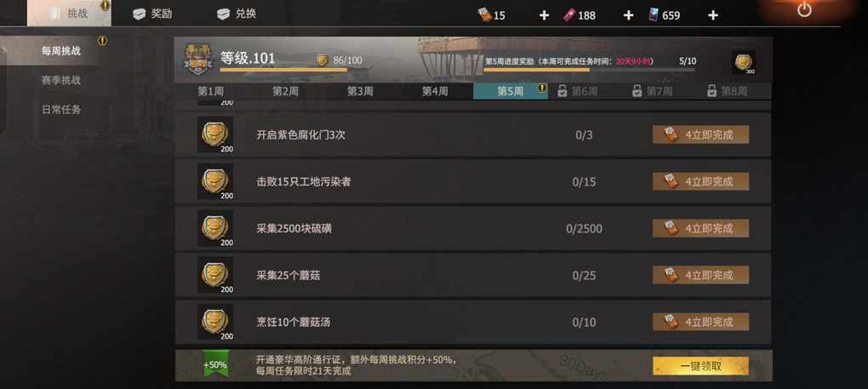The image size is (868, 389).
Task: Open the 兑换 exchange tab
Action: pyautogui.click(x=237, y=14)
